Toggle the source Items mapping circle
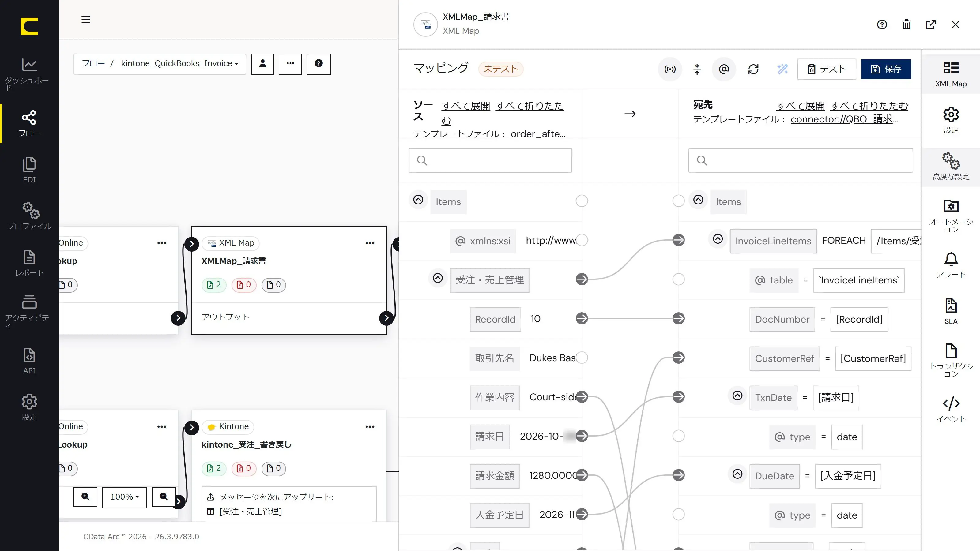Viewport: 980px width, 551px height. (582, 201)
